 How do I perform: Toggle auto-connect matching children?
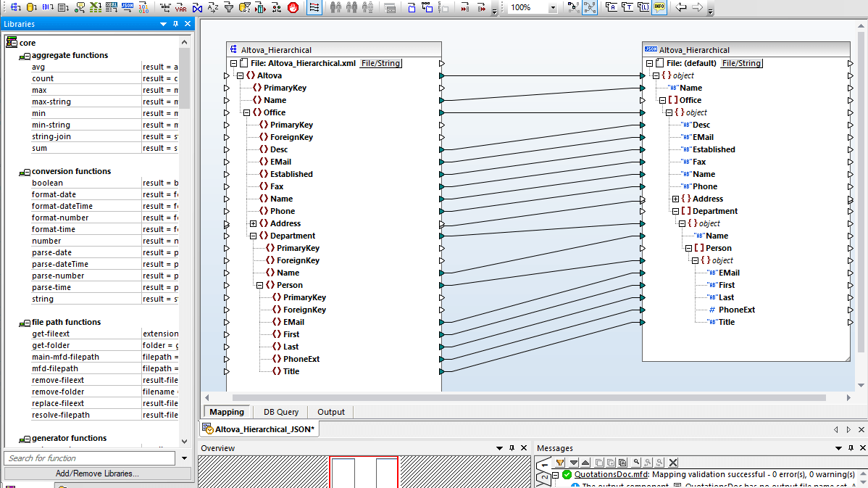point(314,8)
